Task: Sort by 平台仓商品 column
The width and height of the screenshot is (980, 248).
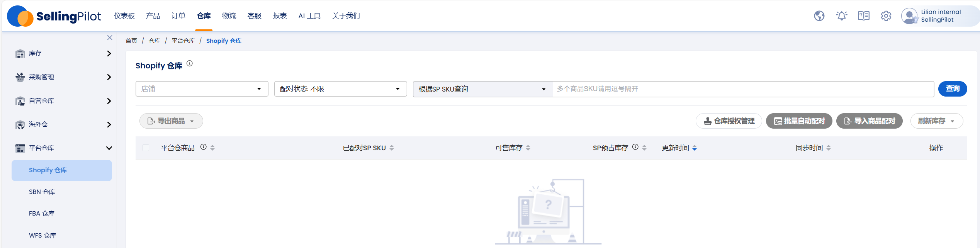Action: [x=212, y=148]
